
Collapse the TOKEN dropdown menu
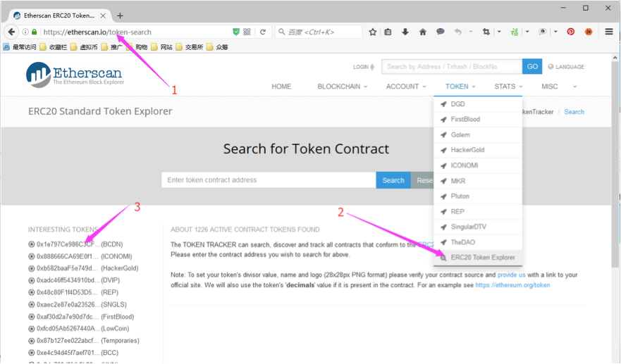click(x=460, y=87)
